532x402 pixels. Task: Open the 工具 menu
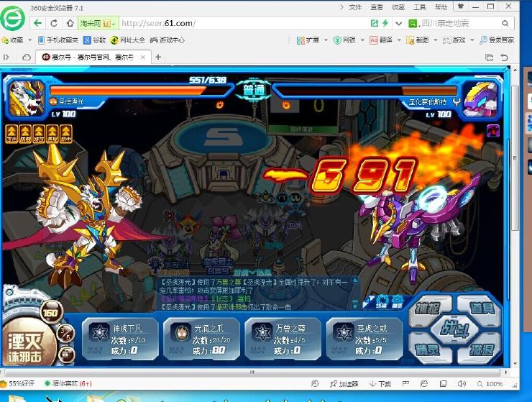click(419, 6)
